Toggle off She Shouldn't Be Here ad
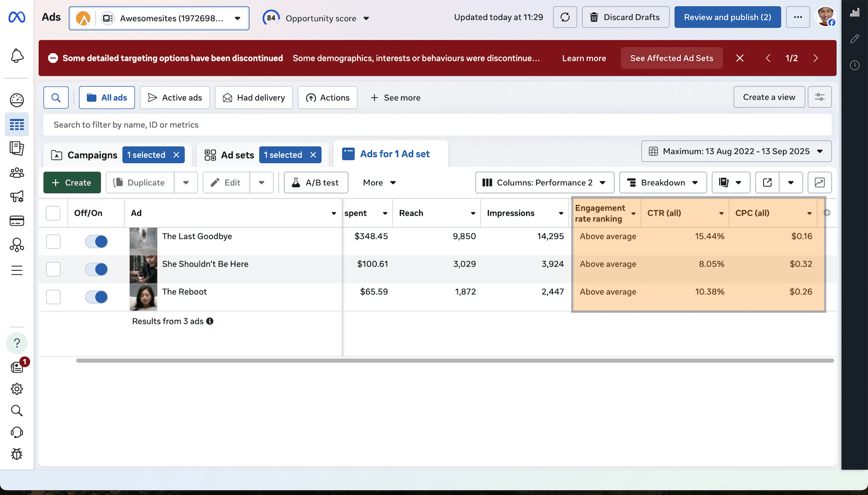This screenshot has width=868, height=495. [96, 269]
